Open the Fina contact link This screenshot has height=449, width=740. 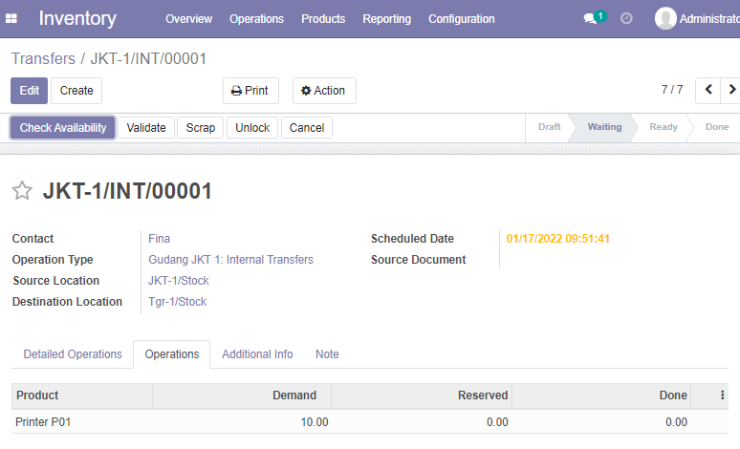pos(159,239)
